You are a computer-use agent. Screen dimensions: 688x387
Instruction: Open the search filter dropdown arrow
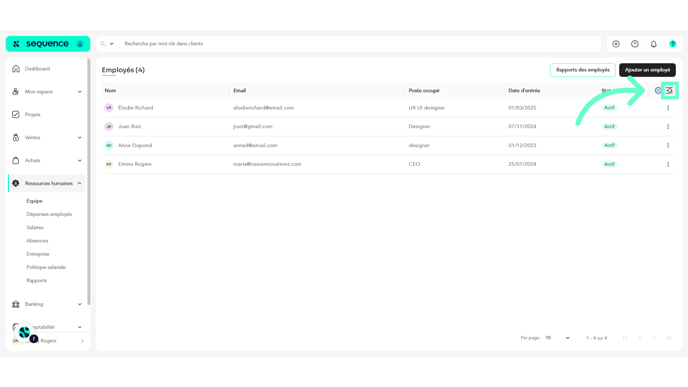[111, 44]
